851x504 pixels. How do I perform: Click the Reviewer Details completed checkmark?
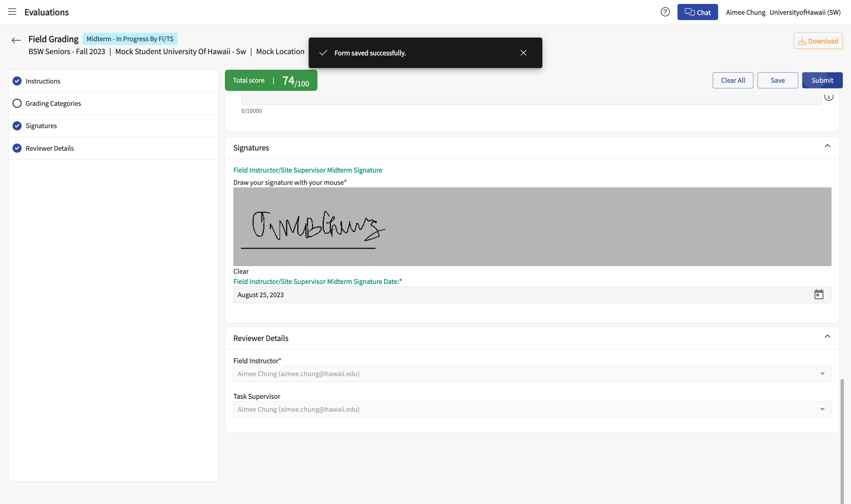[x=17, y=148]
